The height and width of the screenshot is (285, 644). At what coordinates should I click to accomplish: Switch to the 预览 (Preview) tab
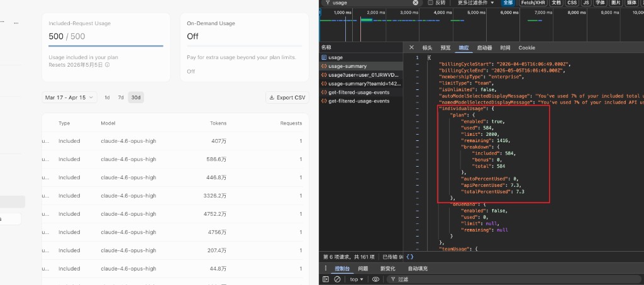[x=445, y=48]
